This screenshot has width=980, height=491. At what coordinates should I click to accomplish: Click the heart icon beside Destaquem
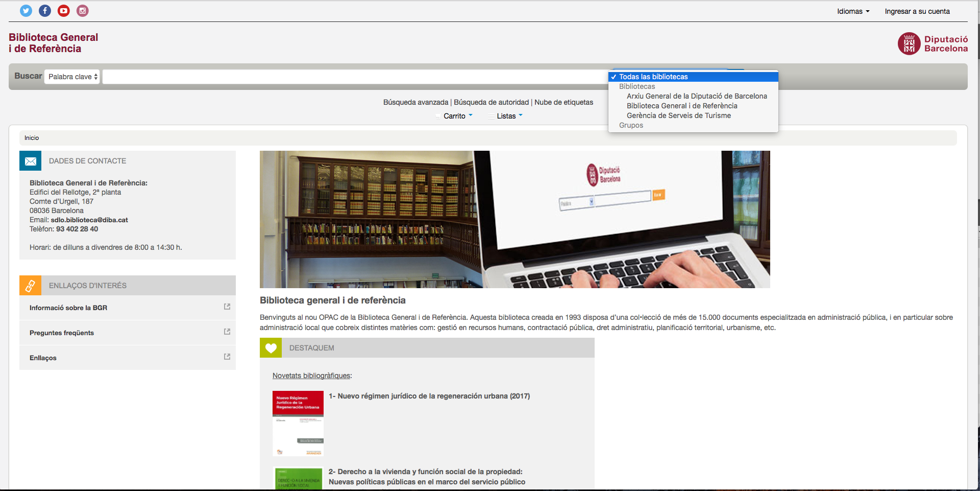271,348
